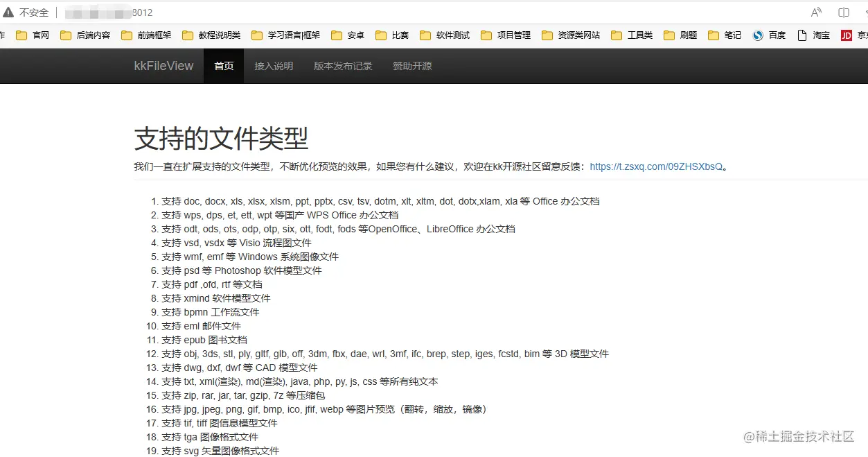
Task: Open the 官网 bookmark folder
Action: point(33,35)
